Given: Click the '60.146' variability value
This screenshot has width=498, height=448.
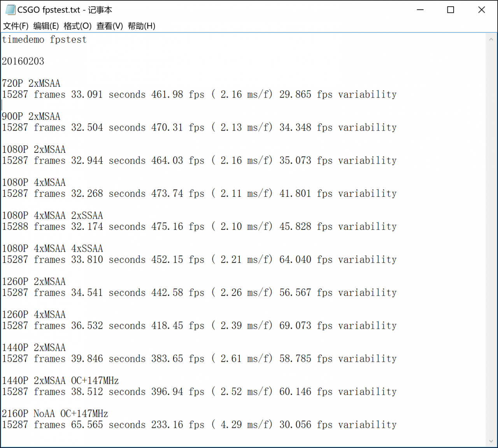Looking at the screenshot, I should click(295, 392).
